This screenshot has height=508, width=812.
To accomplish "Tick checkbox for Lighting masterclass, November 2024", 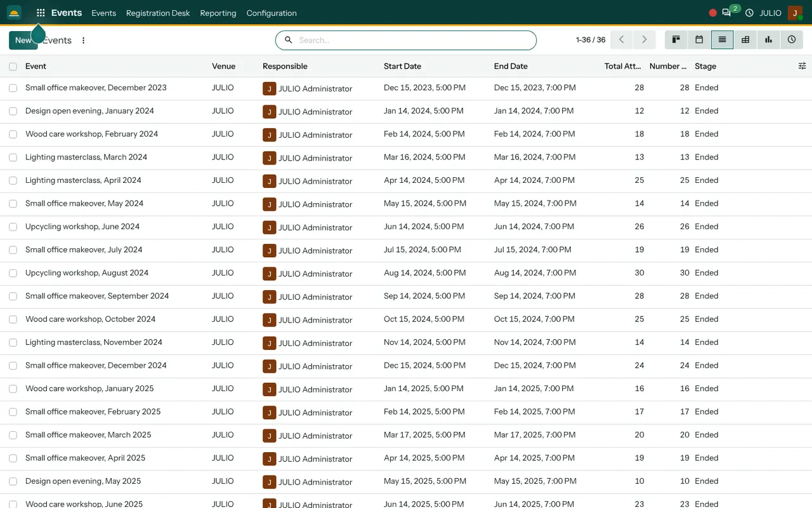I will (x=13, y=343).
